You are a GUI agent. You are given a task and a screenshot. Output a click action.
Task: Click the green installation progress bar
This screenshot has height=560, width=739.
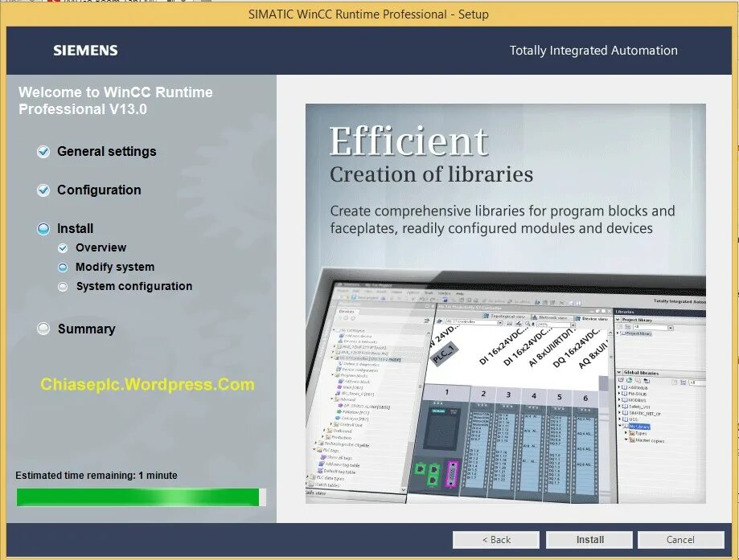[x=141, y=497]
